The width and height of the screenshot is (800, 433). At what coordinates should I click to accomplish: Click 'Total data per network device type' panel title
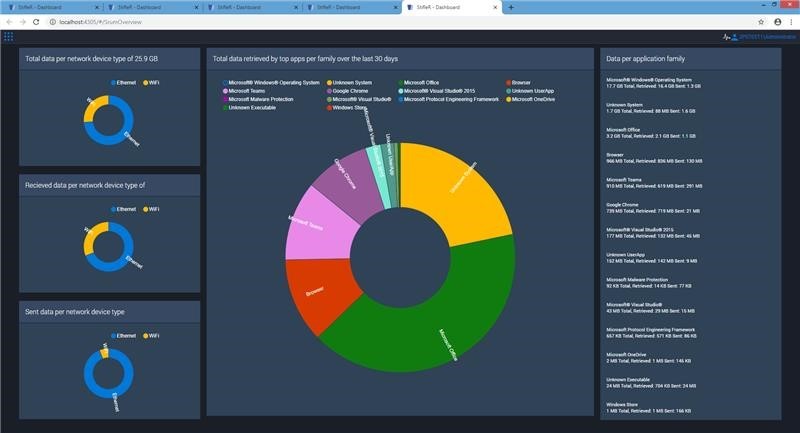coord(91,59)
